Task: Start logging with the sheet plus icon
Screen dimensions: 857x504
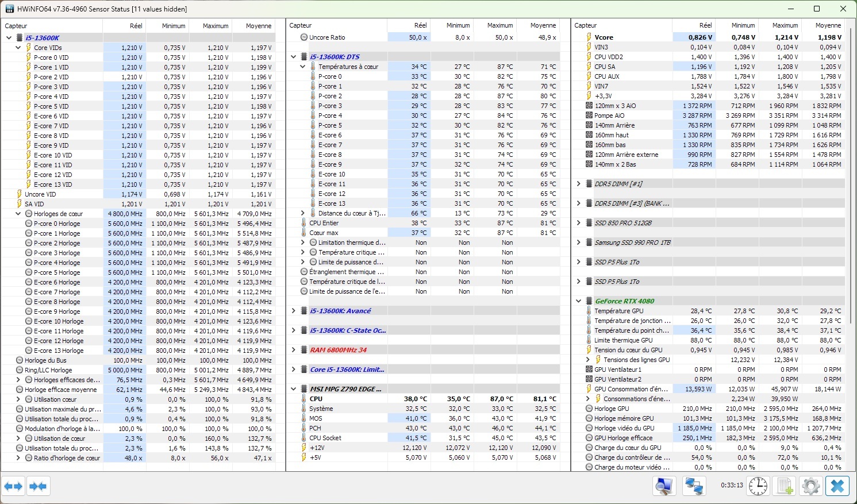Action: [x=785, y=486]
